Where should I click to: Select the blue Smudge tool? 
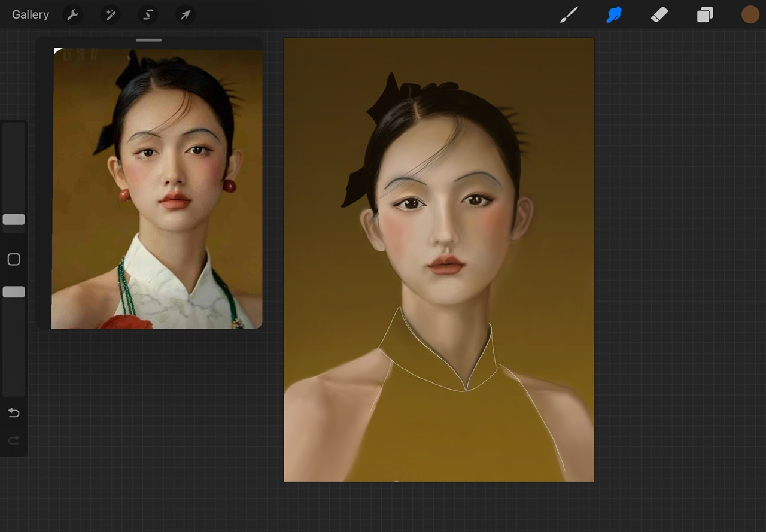pos(614,14)
